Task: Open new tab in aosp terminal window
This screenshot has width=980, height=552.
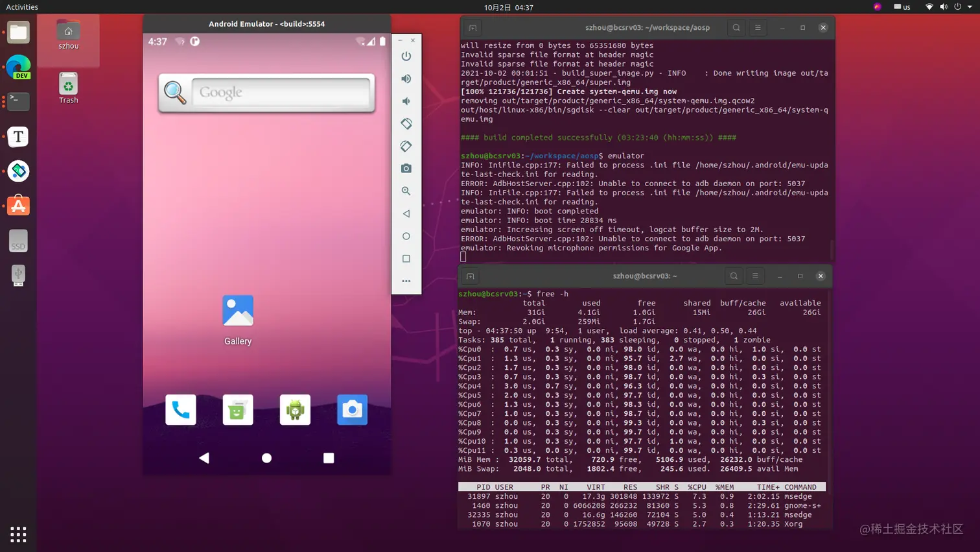Action: pos(472,28)
